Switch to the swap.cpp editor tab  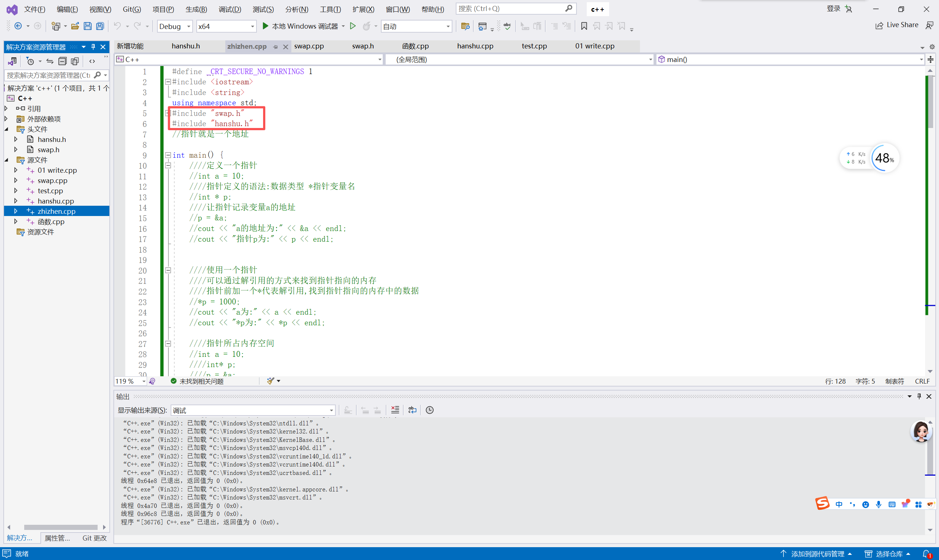pos(309,46)
